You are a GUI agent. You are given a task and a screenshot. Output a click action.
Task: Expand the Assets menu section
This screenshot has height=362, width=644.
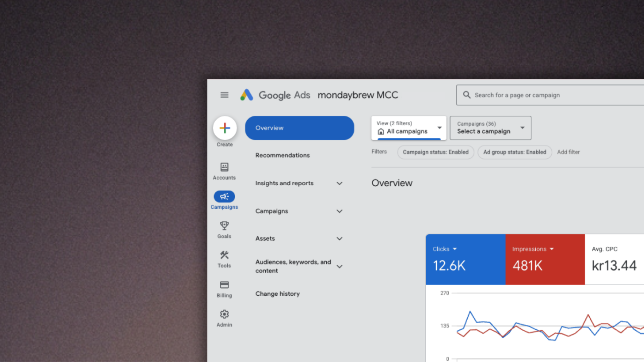[x=339, y=239]
